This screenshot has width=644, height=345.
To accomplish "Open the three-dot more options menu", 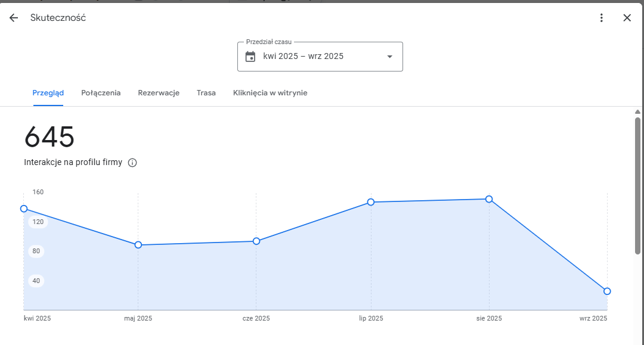I will pos(602,18).
